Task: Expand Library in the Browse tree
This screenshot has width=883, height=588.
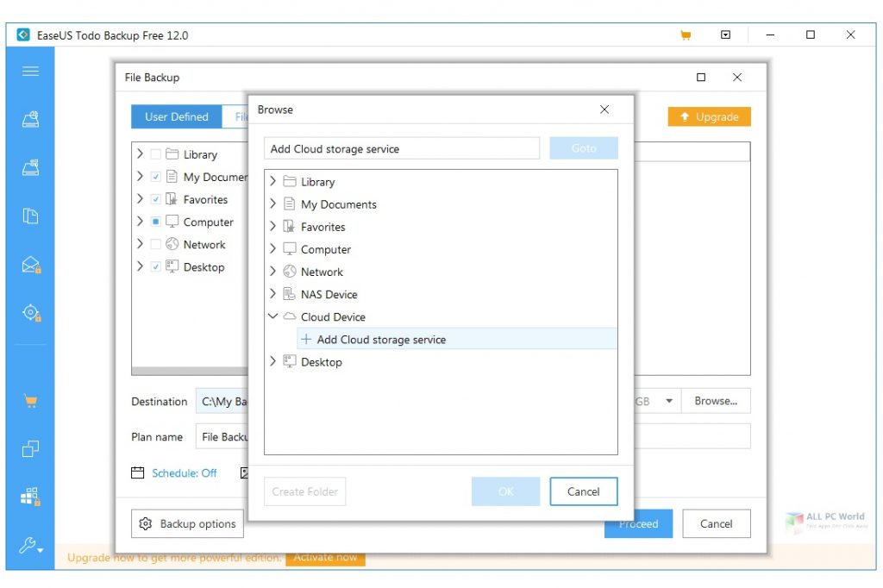Action: tap(273, 181)
